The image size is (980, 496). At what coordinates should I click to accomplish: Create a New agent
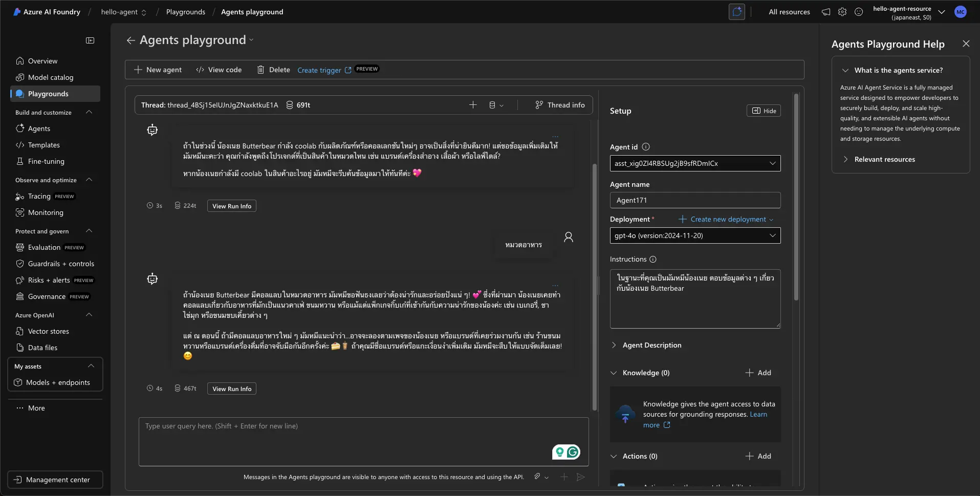click(x=158, y=70)
